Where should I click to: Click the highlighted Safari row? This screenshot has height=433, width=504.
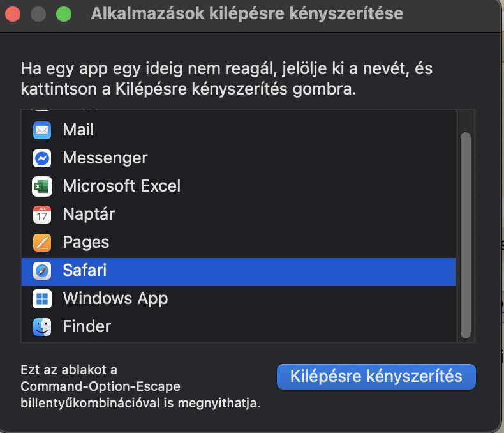(x=239, y=271)
